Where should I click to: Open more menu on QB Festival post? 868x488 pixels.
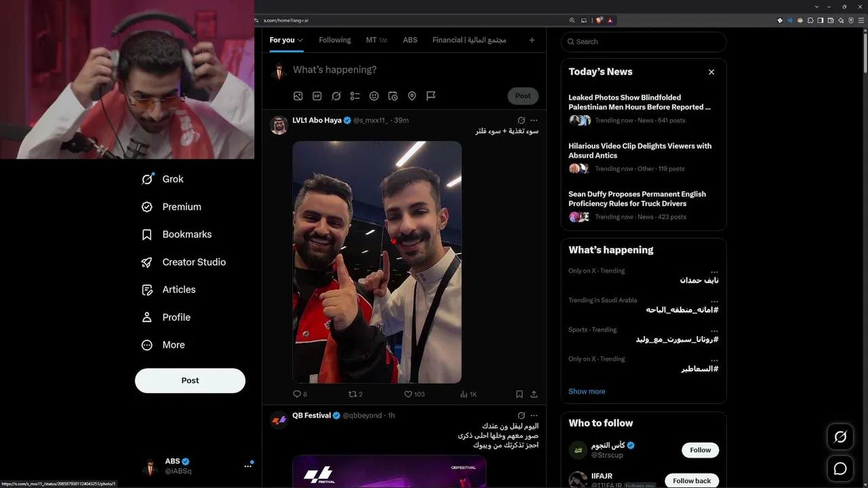(534, 415)
